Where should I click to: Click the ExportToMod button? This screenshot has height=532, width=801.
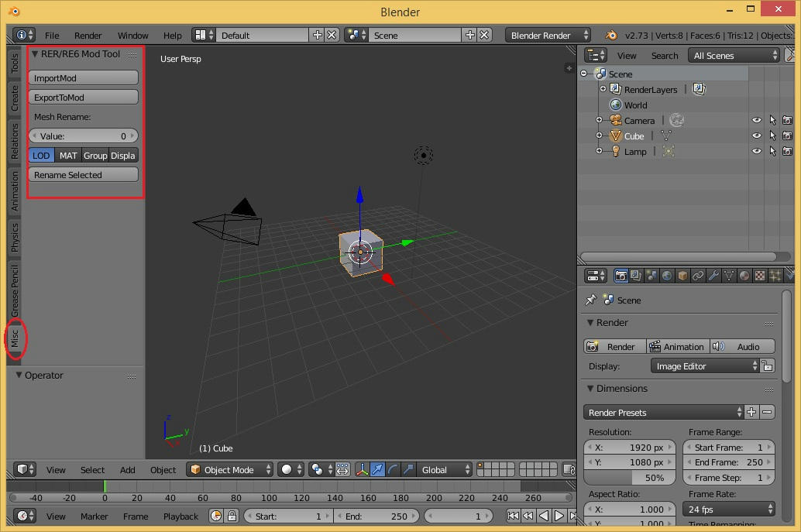coord(83,97)
